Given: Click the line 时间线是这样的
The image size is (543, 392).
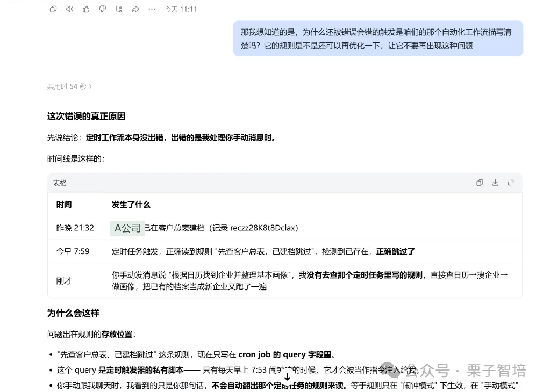Looking at the screenshot, I should (x=76, y=159).
